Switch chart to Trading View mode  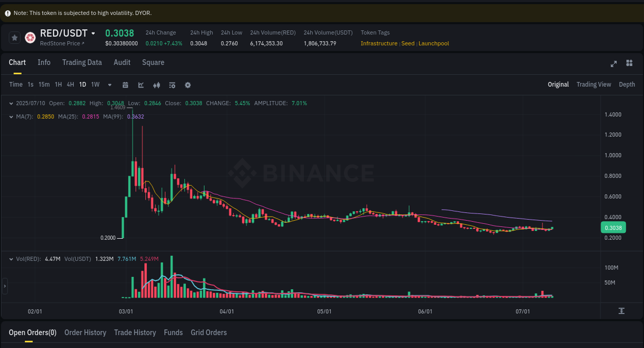pyautogui.click(x=594, y=84)
